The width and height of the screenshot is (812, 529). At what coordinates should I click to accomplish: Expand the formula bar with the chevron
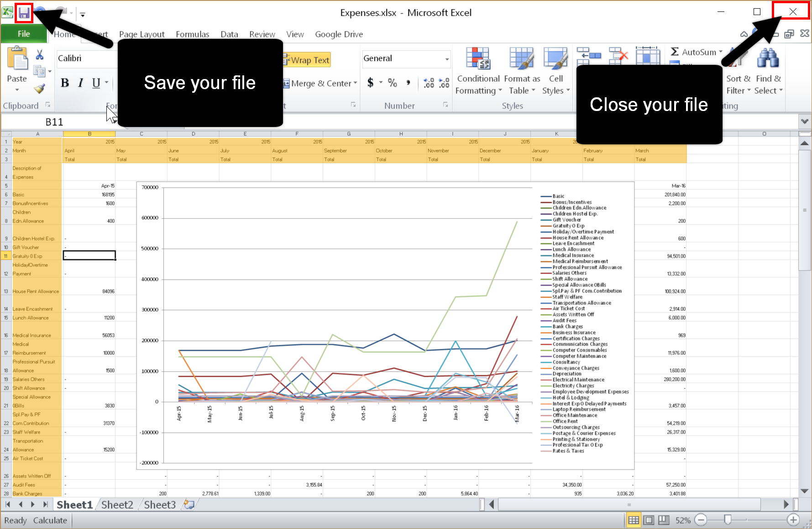[x=805, y=122]
